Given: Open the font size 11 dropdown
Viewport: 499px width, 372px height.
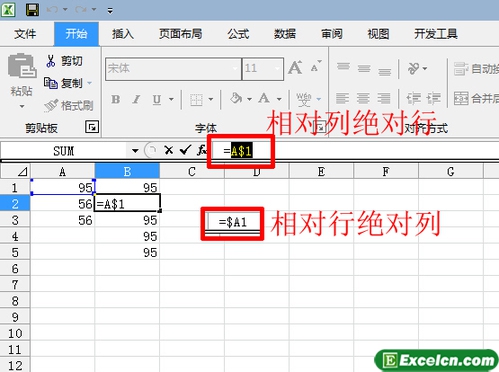Looking at the screenshot, I should 277,69.
